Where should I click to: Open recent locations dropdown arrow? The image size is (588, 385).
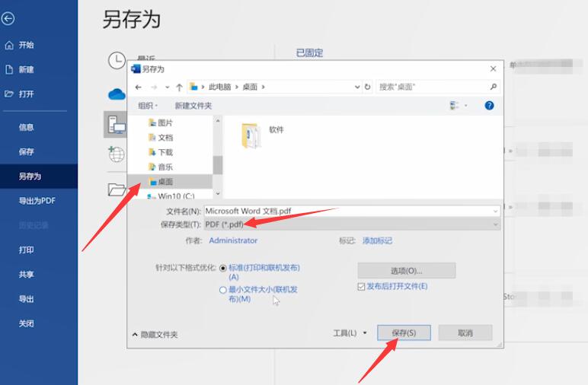168,87
